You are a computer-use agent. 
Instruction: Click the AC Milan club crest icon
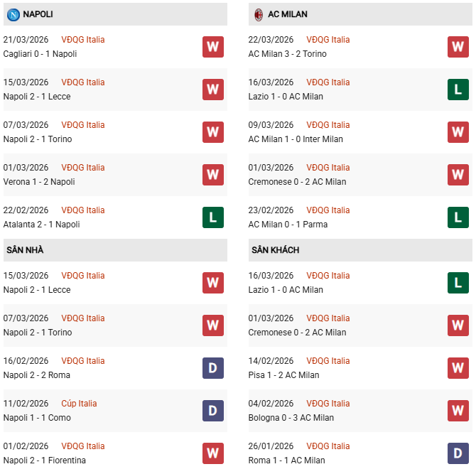[259, 14]
